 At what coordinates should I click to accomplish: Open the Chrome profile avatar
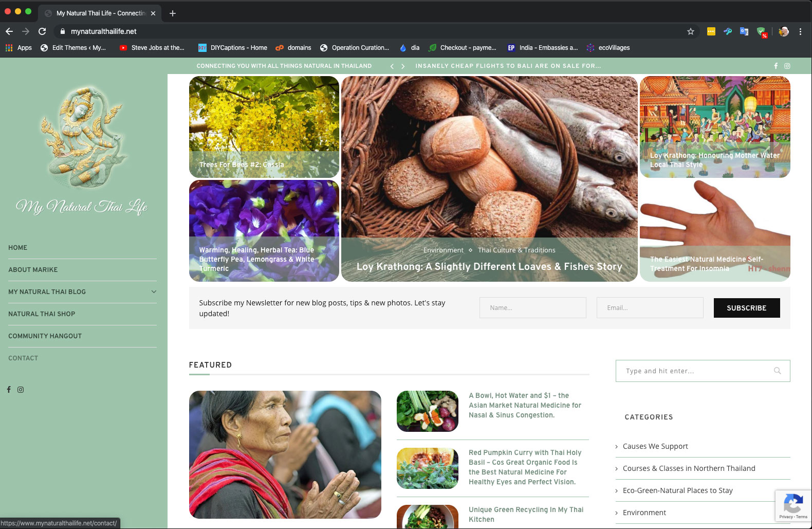(784, 31)
